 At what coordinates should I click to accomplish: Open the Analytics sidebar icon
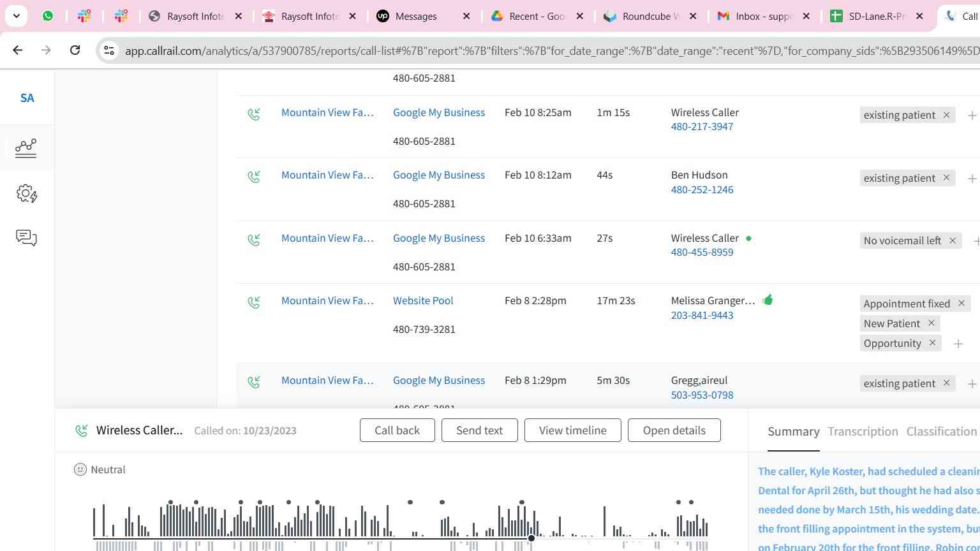tap(26, 148)
